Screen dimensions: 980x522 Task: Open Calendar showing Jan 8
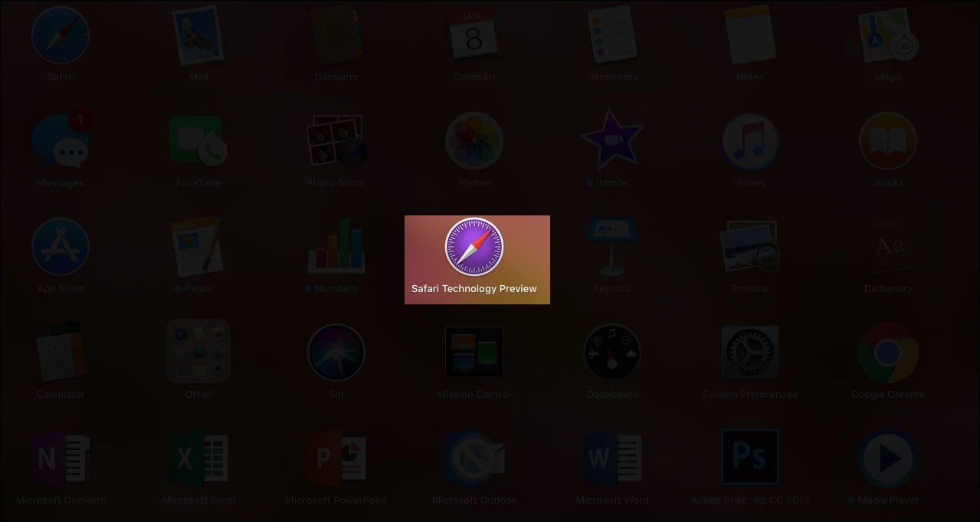coord(474,36)
